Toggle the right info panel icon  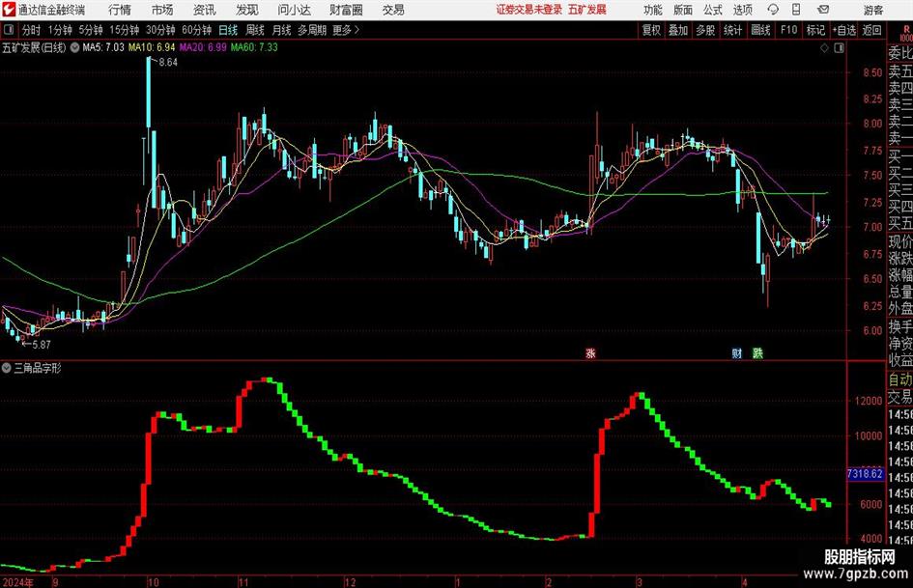point(839,48)
